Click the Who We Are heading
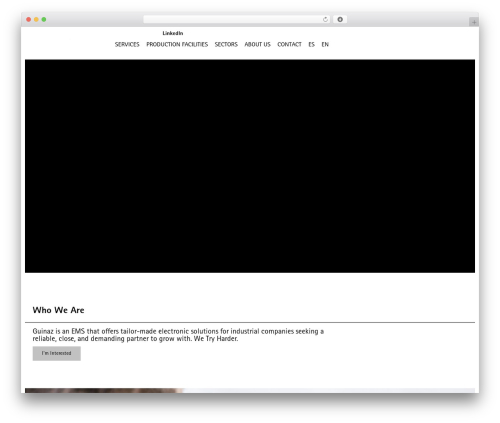Viewport: 500px width, 423px height. [x=58, y=310]
